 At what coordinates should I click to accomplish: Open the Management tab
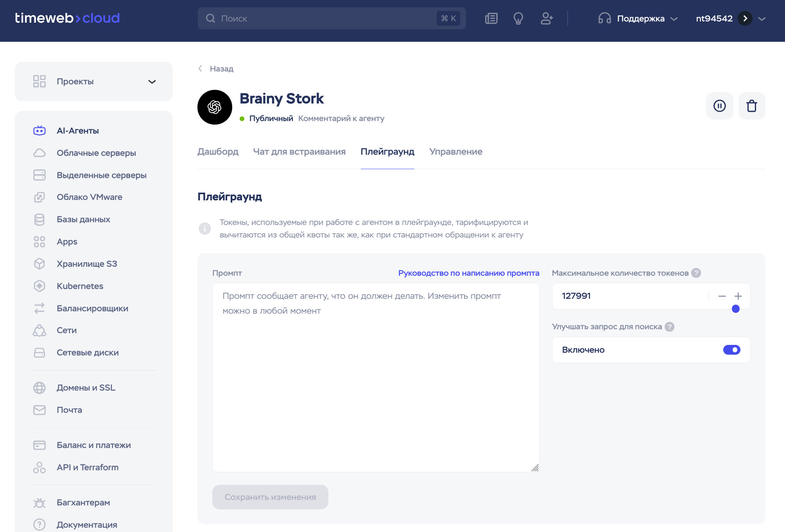tap(455, 152)
